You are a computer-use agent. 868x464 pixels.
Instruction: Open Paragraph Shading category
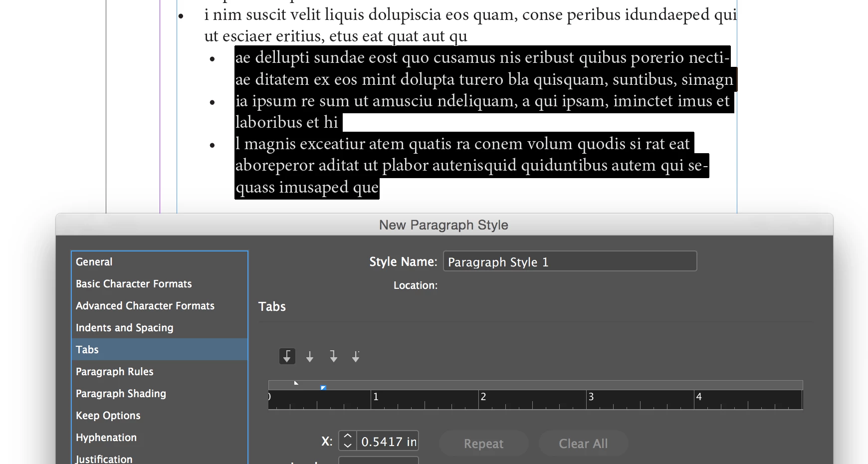pyautogui.click(x=160, y=394)
